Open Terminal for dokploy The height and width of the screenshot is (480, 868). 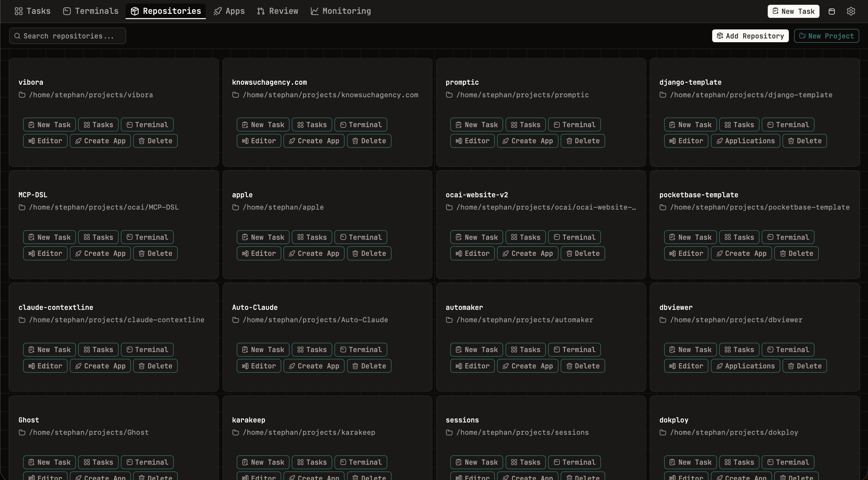click(x=788, y=462)
